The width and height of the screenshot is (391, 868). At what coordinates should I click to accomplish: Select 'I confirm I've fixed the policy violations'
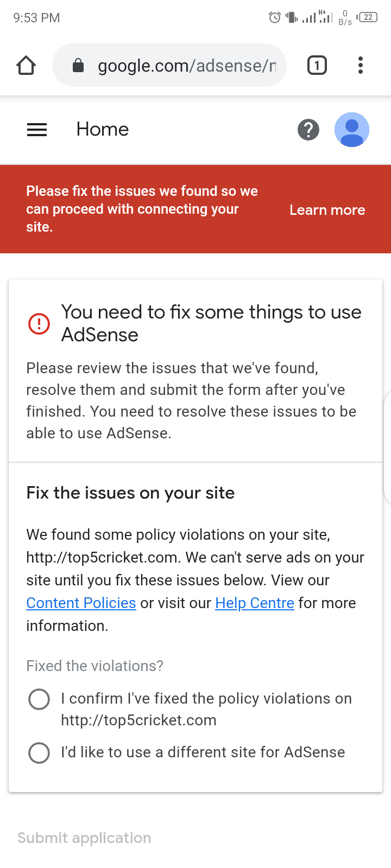[39, 699]
